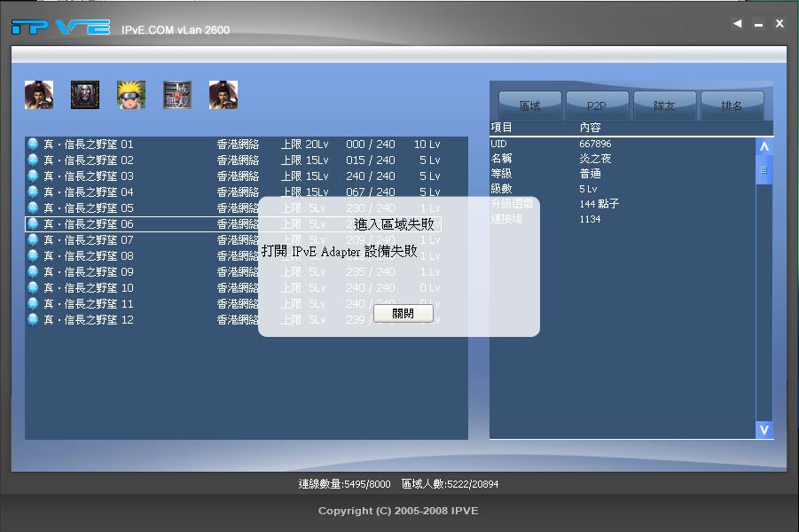Click the 上限 20Lv cell
Screen dimensions: 799x532
click(x=305, y=145)
